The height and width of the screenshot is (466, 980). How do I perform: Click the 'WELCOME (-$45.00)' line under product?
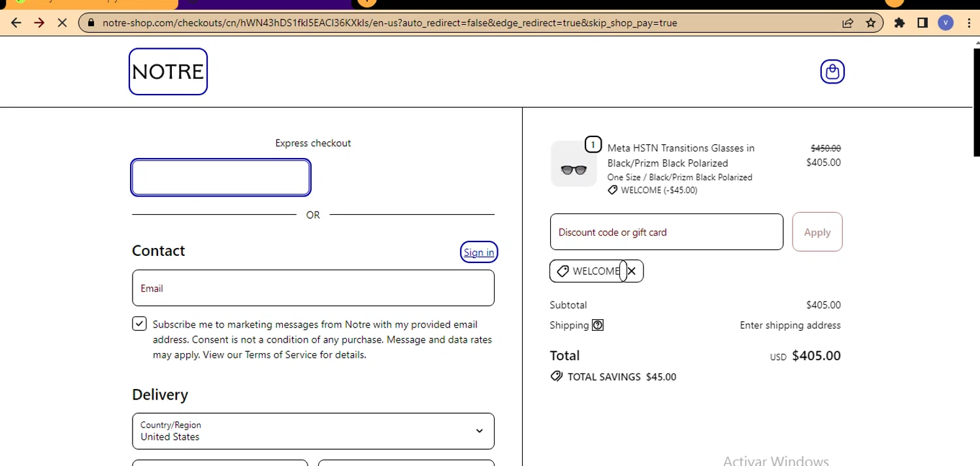coord(659,191)
